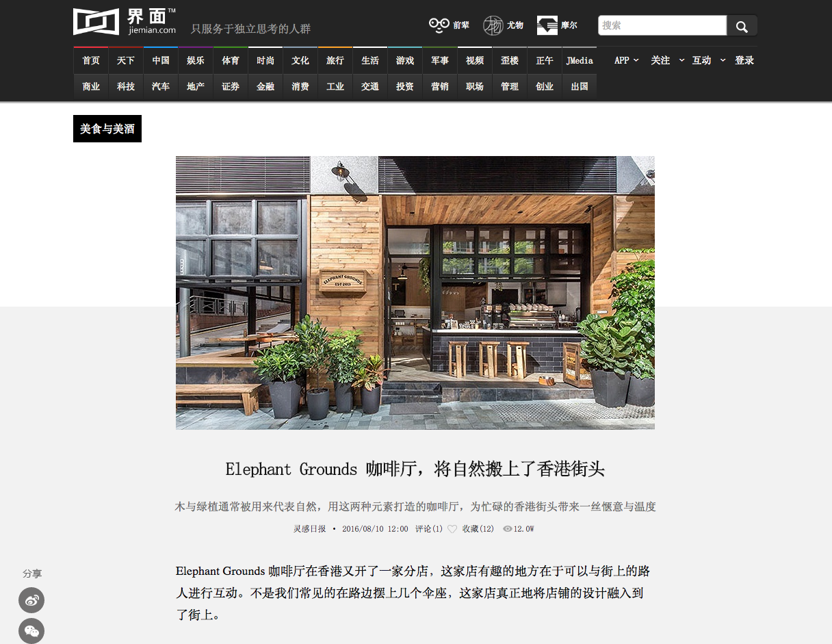Image resolution: width=832 pixels, height=644 pixels.
Task: Open the 摩尔 icon link
Action: (557, 25)
